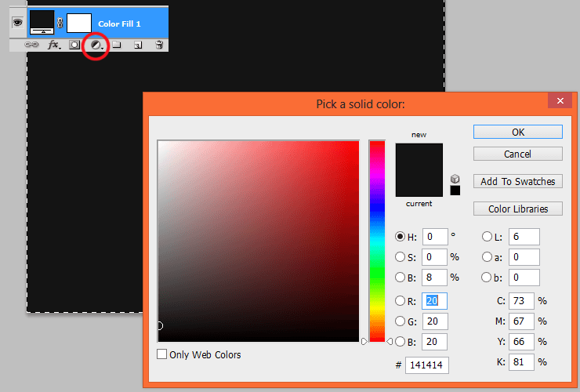The width and height of the screenshot is (580, 392).
Task: Click the link layers icon
Action: pos(31,45)
